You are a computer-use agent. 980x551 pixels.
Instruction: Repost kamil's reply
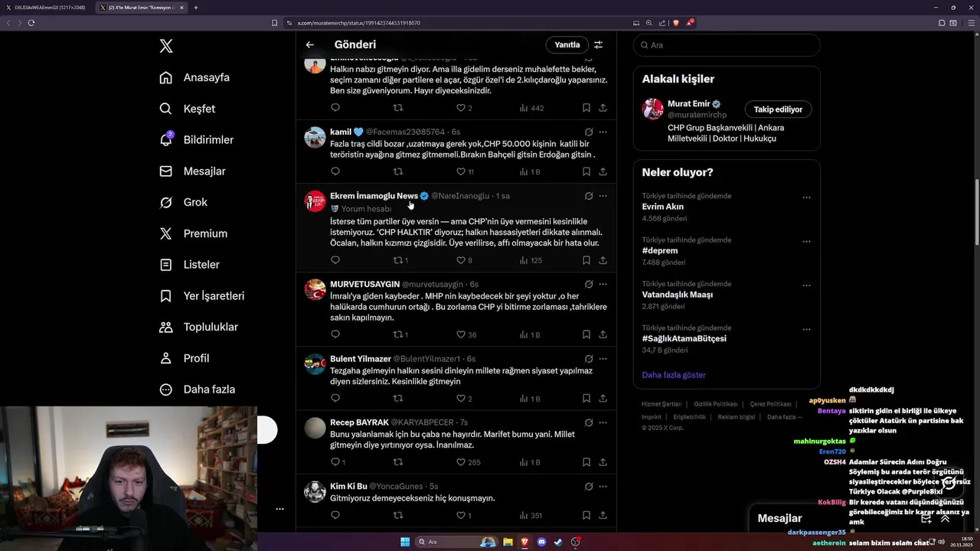pos(398,172)
